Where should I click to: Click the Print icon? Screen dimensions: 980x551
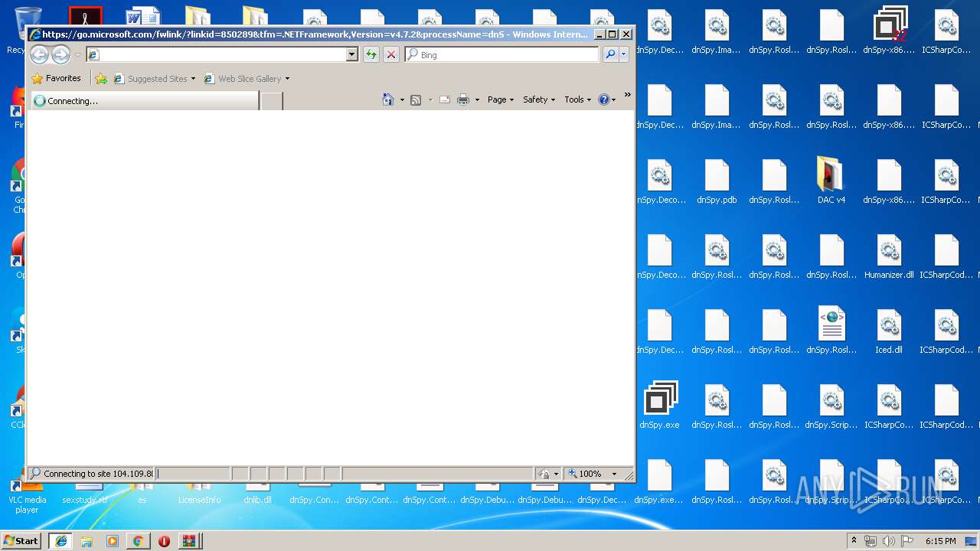[x=463, y=99]
